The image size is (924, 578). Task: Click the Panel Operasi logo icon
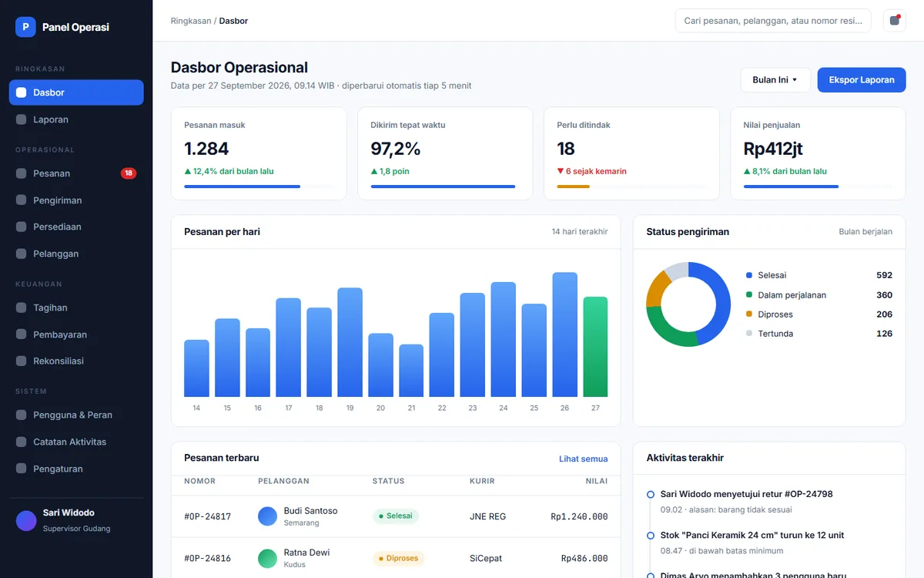pos(25,27)
